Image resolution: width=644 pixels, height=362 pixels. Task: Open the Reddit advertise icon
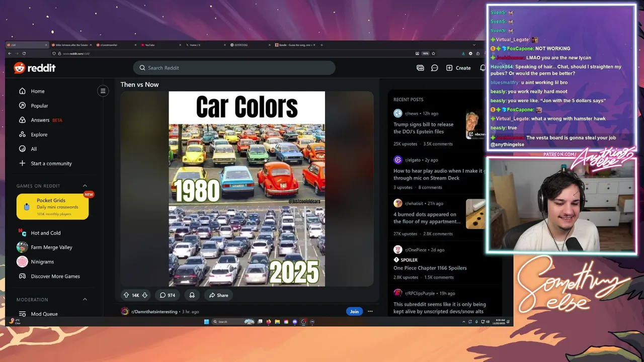pyautogui.click(x=420, y=68)
